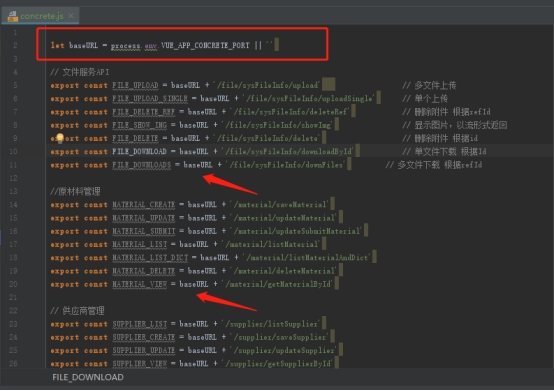The image size is (554, 391).
Task: Click the '/file/sysFileInfo/downFiles' string
Action: click(286, 165)
